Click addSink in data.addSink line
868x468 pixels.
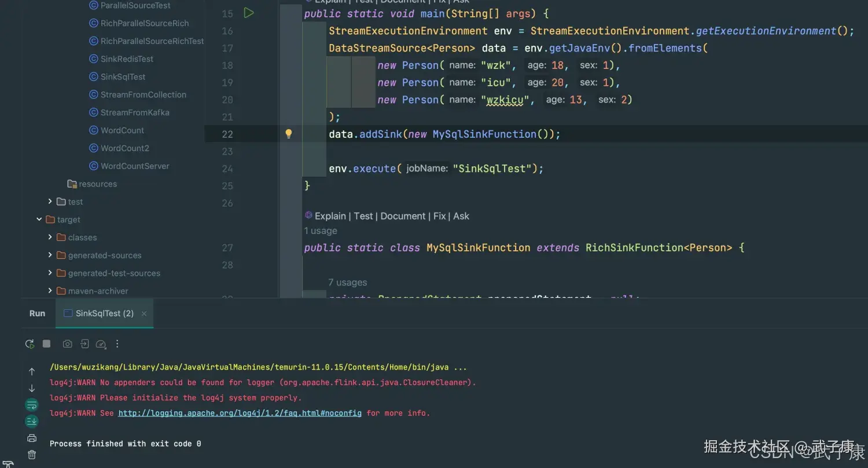381,134
